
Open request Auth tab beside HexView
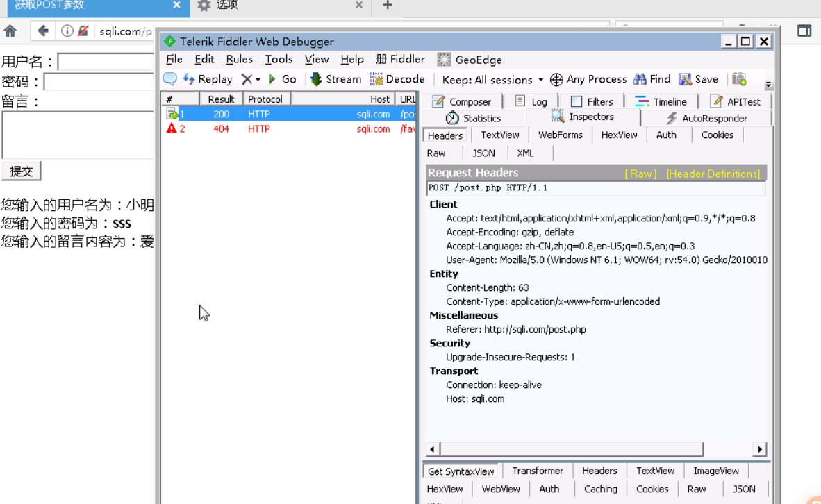click(x=666, y=135)
